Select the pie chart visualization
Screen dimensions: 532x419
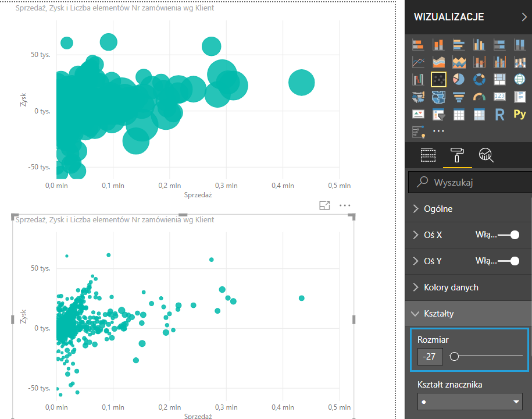point(459,79)
